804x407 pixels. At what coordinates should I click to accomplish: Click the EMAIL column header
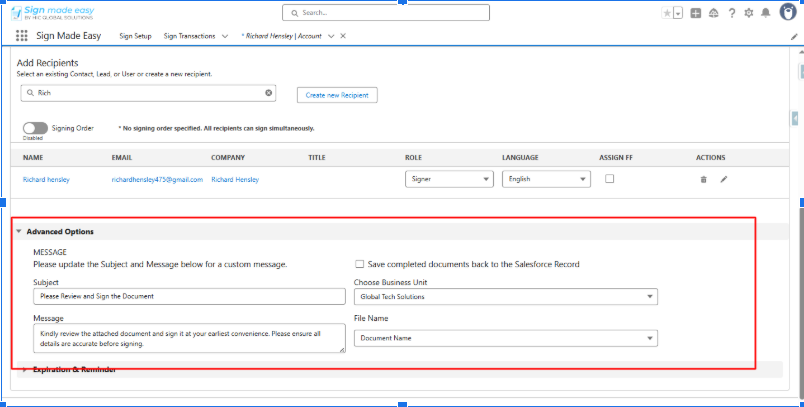pyautogui.click(x=122, y=157)
